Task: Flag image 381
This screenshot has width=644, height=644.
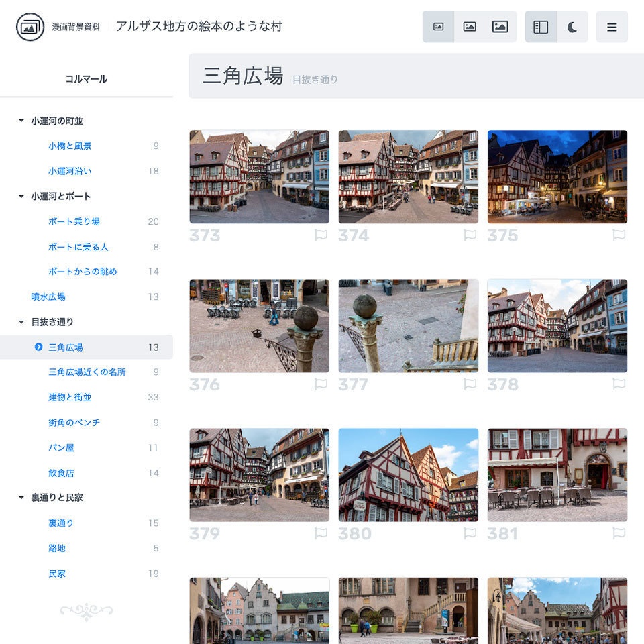Action: click(x=619, y=533)
